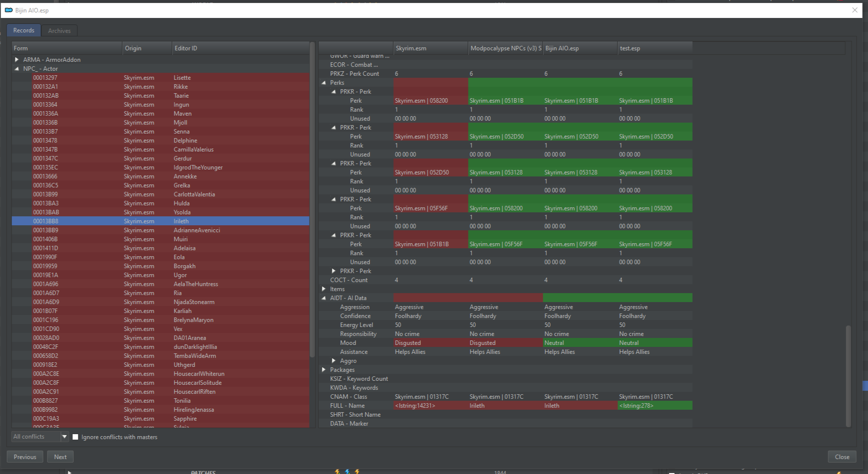Select the Lisette record row
The height and width of the screenshot is (474, 868).
click(x=160, y=78)
